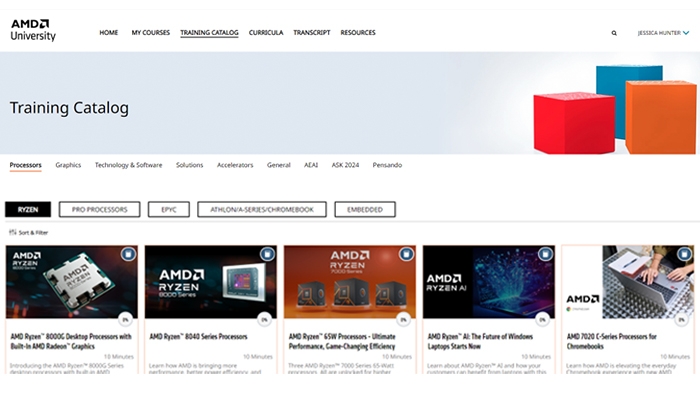Open AMD Ryzen AI Future of Windows title
Screen dimensions: 700x400
click(x=480, y=342)
